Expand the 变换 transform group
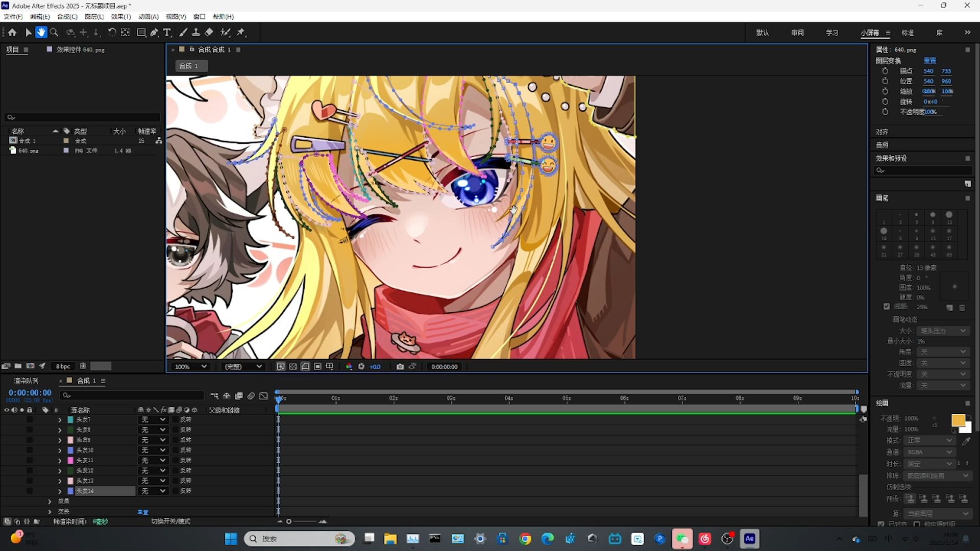This screenshot has width=980, height=551. [50, 511]
